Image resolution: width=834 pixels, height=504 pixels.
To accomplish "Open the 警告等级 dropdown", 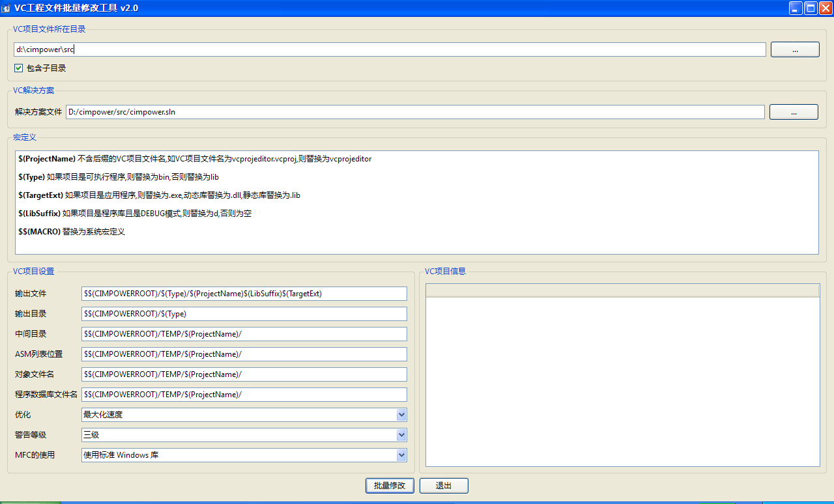I will click(244, 435).
